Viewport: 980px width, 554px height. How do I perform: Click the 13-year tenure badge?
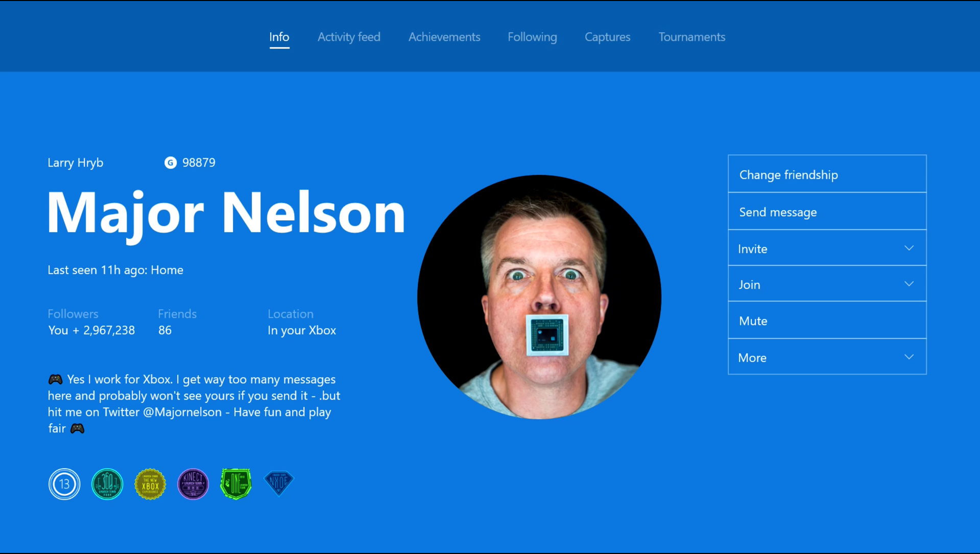click(x=64, y=483)
